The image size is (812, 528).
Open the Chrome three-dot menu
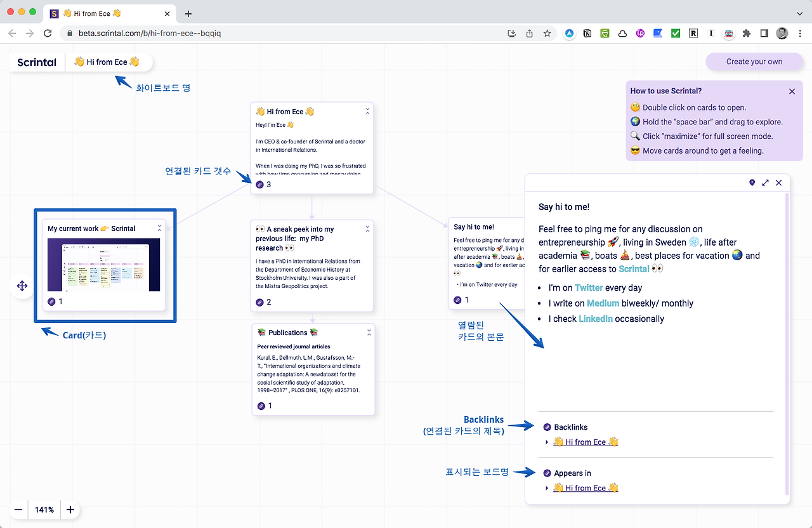coord(799,34)
